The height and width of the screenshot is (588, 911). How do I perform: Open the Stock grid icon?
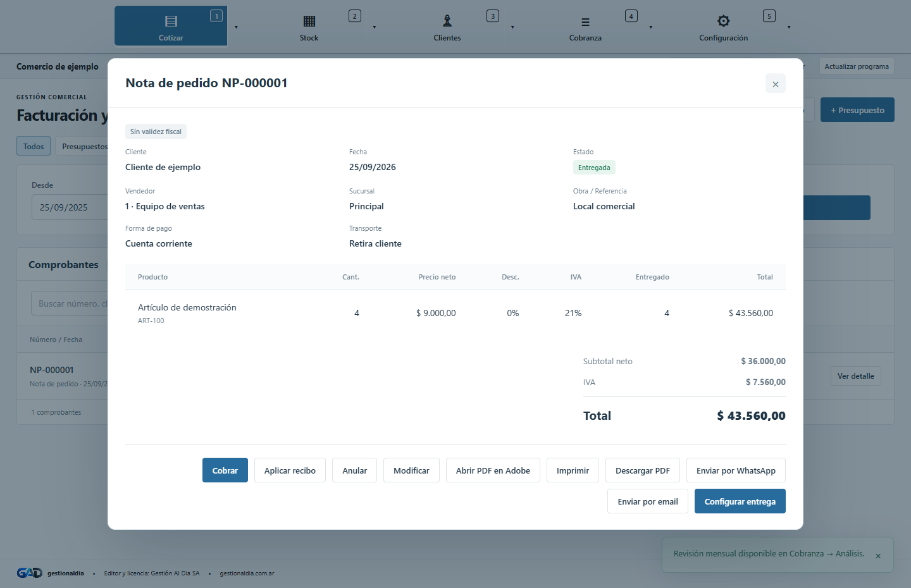[309, 21]
